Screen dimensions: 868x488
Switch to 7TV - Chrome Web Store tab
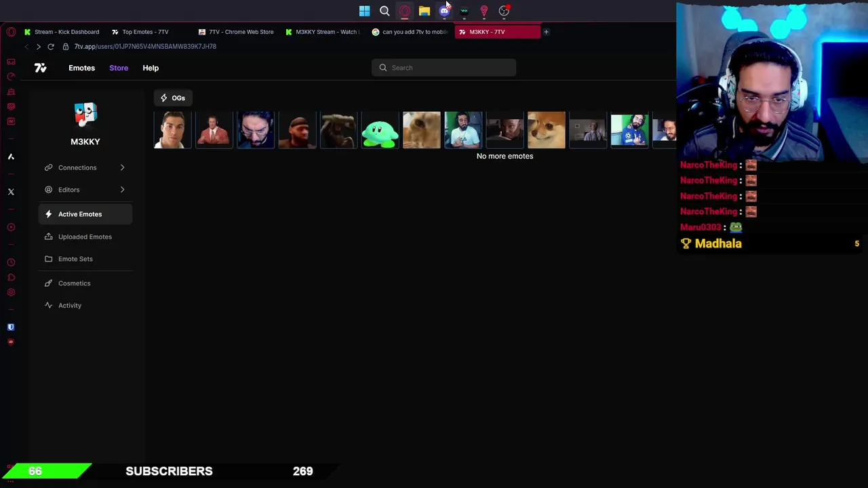point(236,32)
